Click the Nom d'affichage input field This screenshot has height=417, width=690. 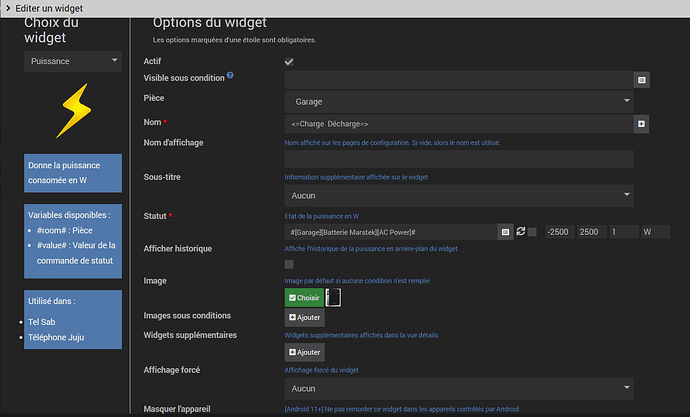point(459,159)
